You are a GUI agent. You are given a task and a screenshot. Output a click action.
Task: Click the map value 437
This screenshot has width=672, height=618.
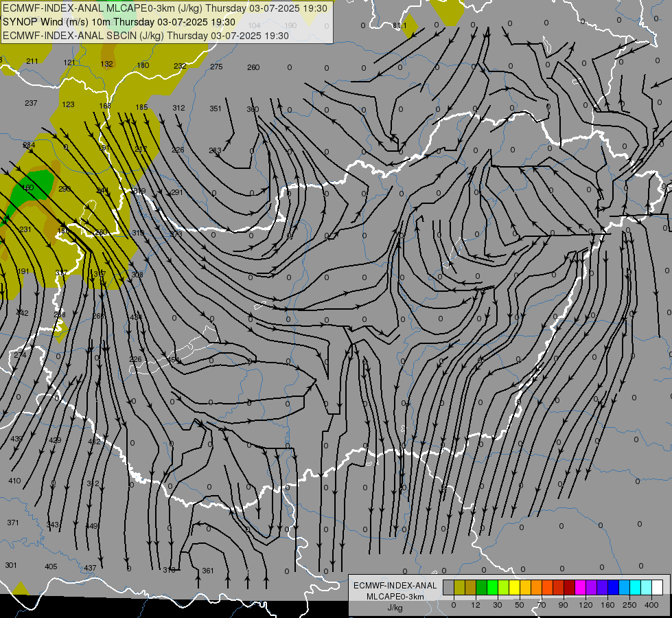coord(90,568)
